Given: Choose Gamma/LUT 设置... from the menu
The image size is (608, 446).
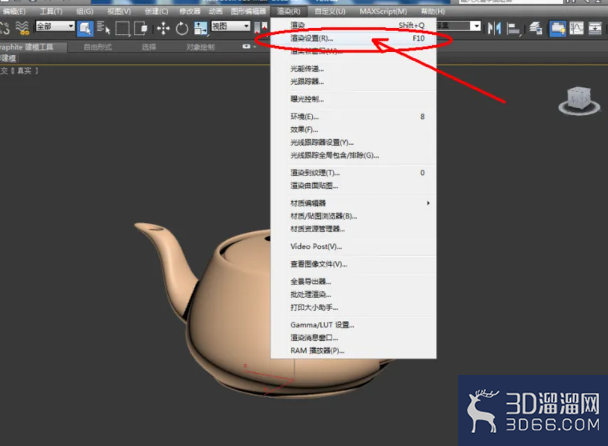Looking at the screenshot, I should click(x=353, y=325).
